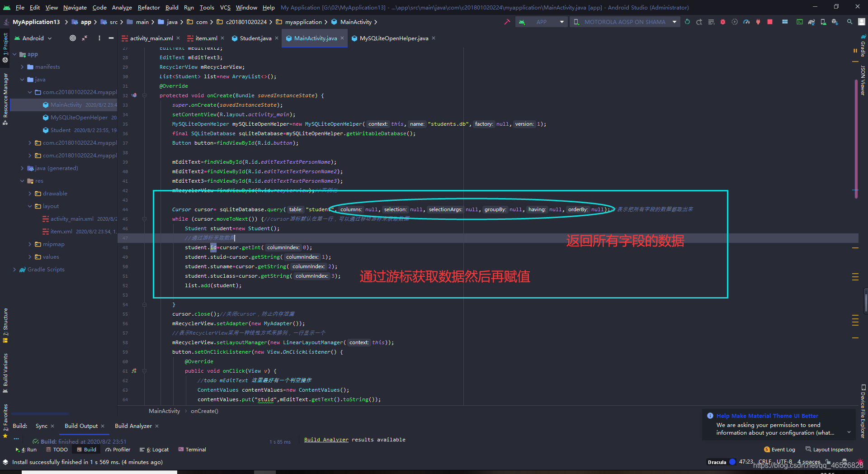This screenshot has width=868, height=474.
Task: Sync Project with Gradle Files icon
Action: (x=811, y=22)
